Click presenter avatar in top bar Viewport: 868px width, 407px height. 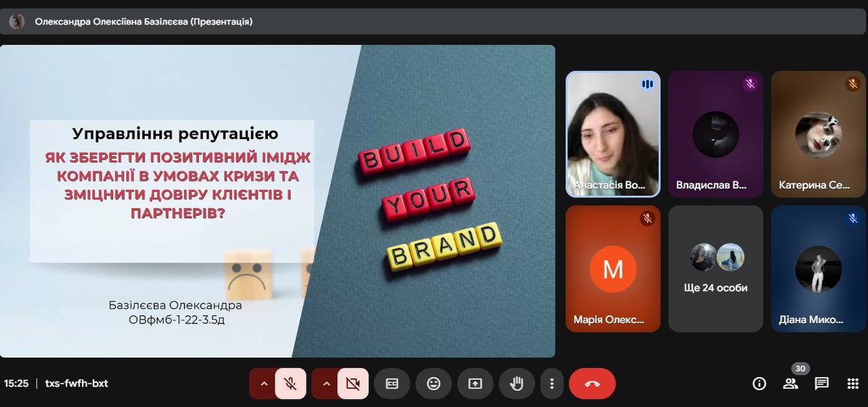coord(17,22)
